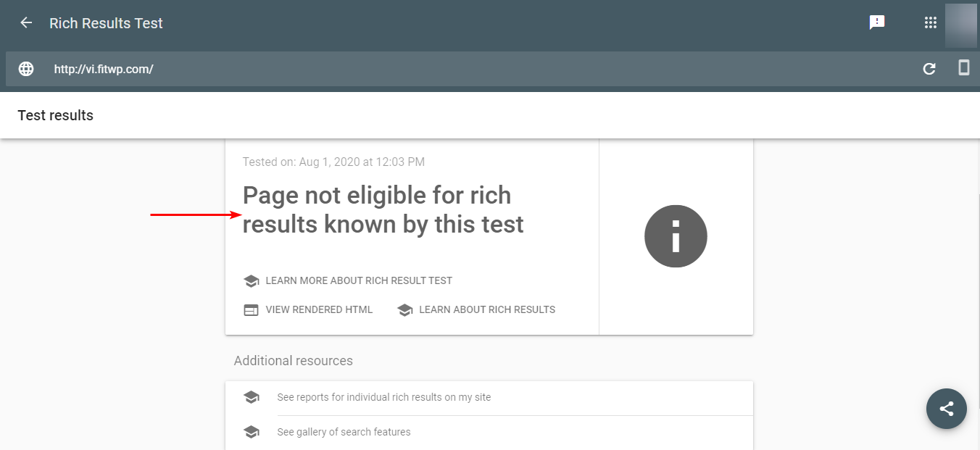Open Google apps grid menu
Viewport: 980px width, 450px height.
[x=930, y=22]
